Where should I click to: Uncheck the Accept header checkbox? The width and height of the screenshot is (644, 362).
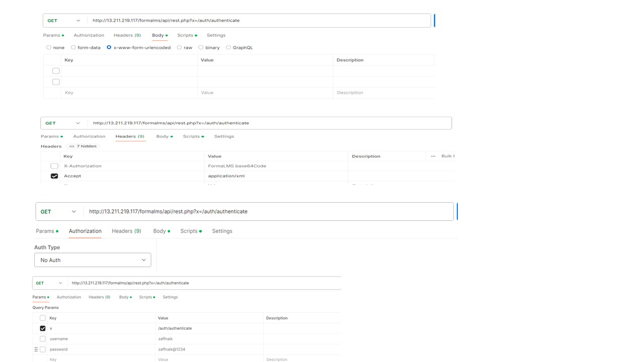tap(54, 176)
